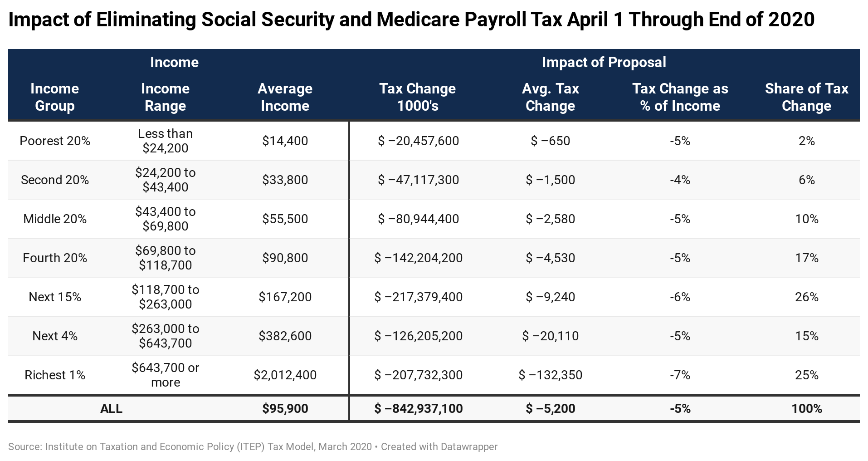The width and height of the screenshot is (868, 461).
Task: Select the $ −132,350 average tax change cell
Action: click(550, 375)
